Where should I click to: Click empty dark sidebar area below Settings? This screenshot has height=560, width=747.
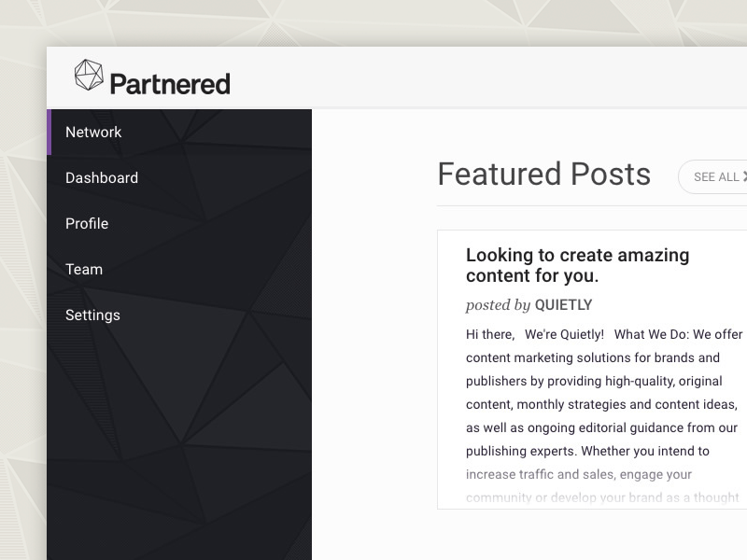point(177,439)
